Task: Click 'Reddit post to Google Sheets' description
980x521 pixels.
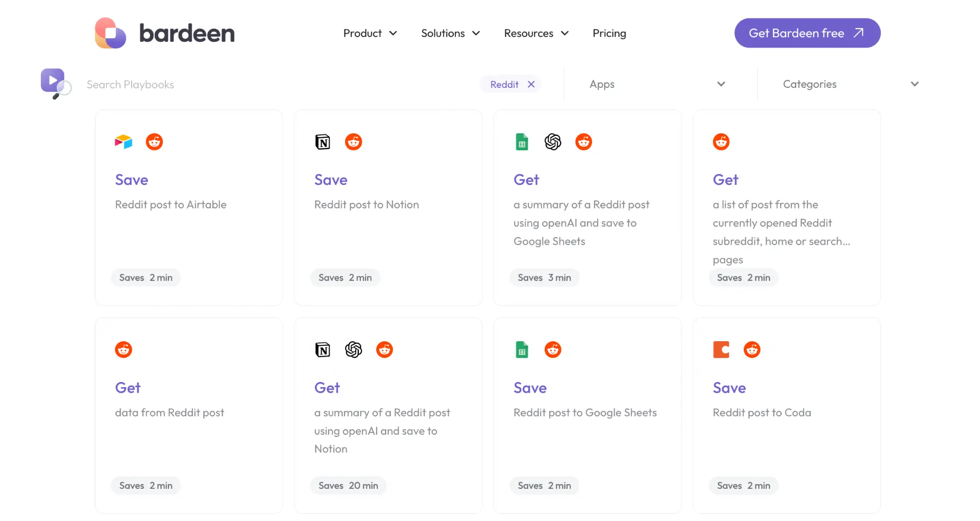Action: coord(585,413)
